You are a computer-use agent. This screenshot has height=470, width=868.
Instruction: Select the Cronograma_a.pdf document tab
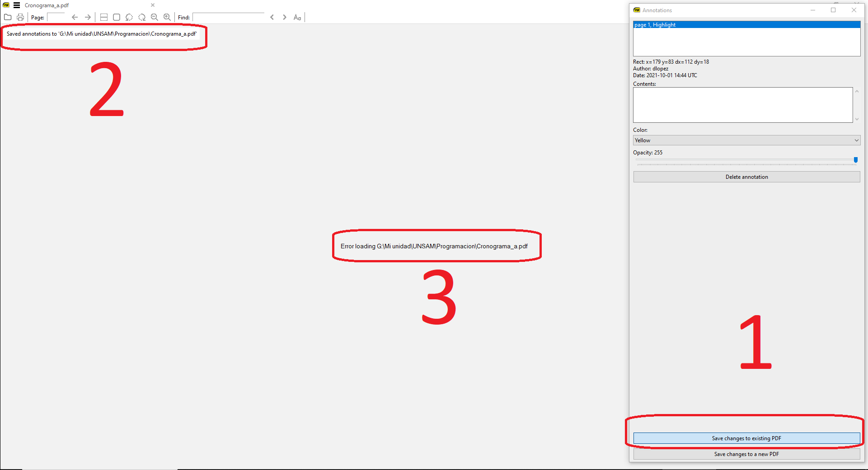[47, 5]
